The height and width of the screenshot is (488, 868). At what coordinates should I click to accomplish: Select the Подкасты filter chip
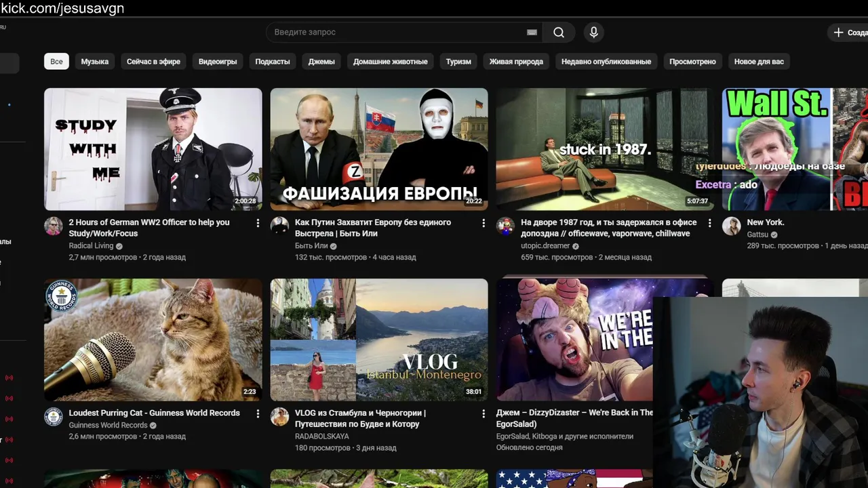pos(273,61)
